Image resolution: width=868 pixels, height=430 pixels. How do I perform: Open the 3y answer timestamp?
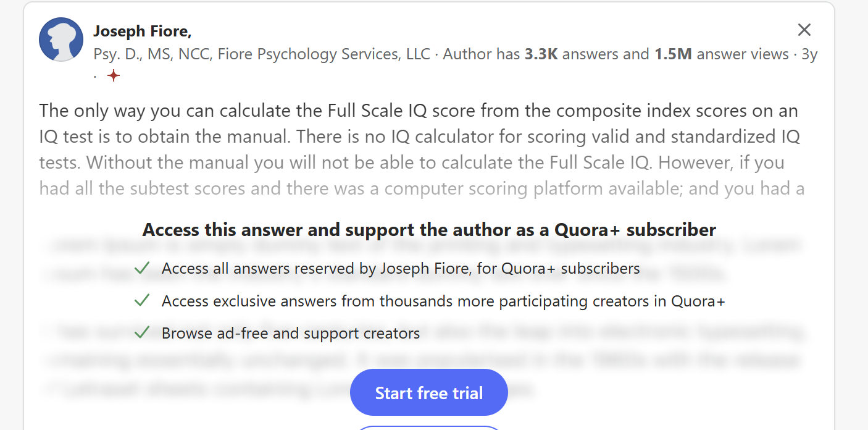click(x=809, y=54)
